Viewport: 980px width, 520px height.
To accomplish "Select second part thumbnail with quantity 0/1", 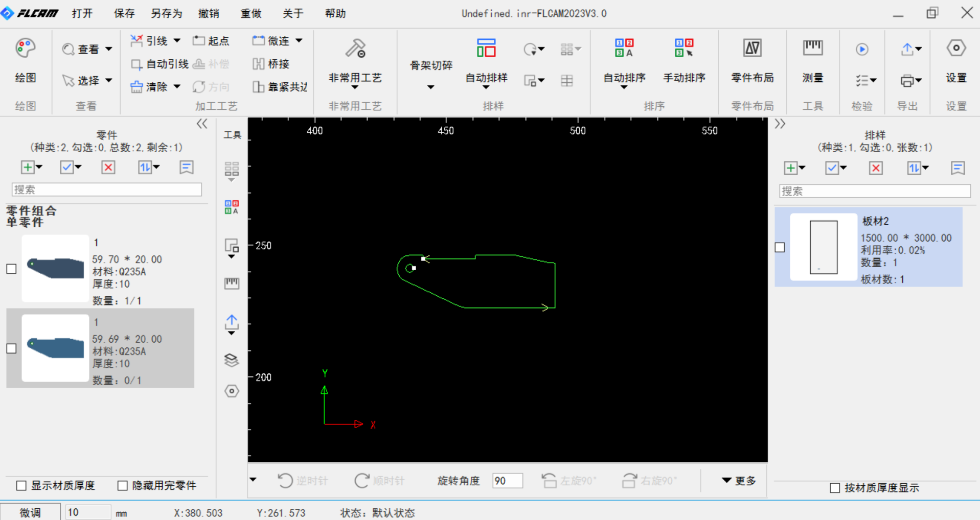I will coord(55,348).
